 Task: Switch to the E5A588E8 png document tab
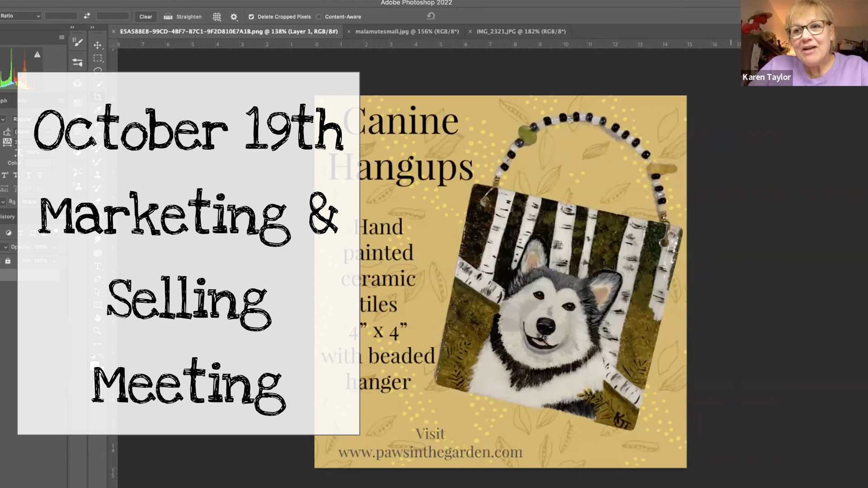[229, 32]
